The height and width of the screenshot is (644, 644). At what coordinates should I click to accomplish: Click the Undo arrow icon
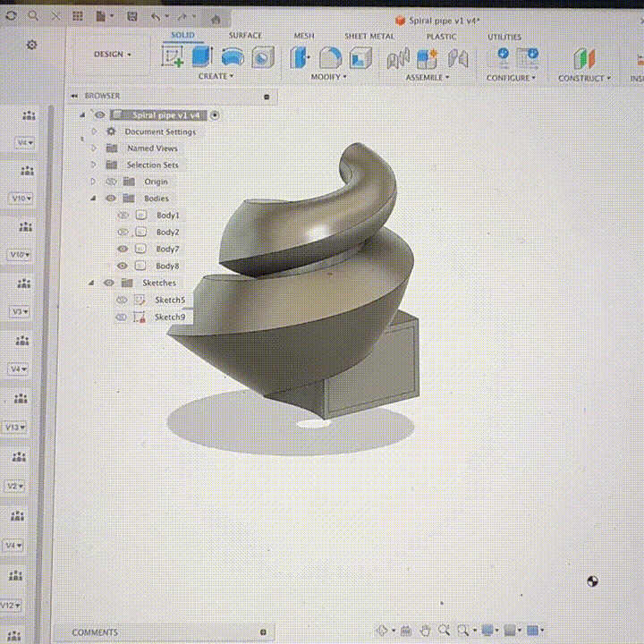click(x=156, y=17)
